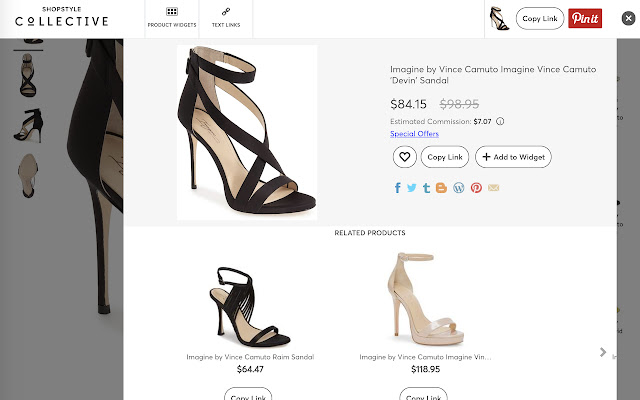Show next related products with right arrow

[603, 352]
